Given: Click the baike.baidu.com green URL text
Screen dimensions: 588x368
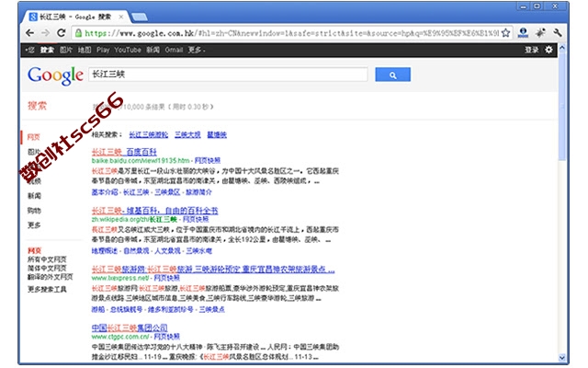Looking at the screenshot, I should pos(141,160).
